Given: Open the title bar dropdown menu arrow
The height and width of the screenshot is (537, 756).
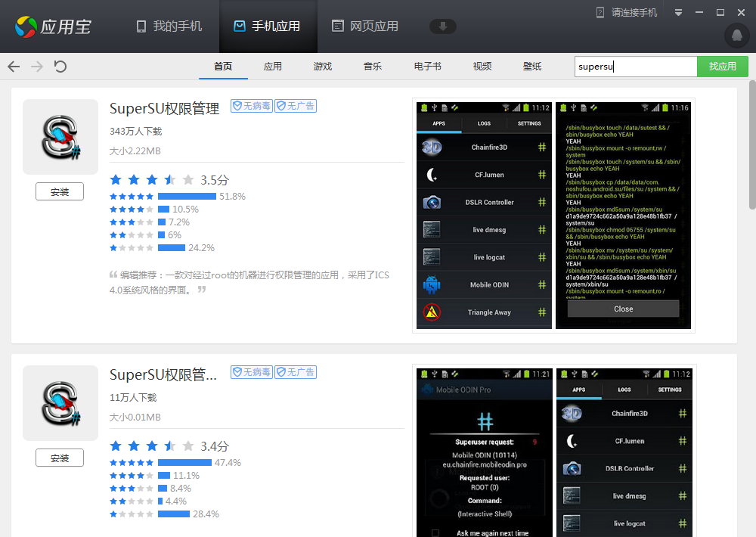Looking at the screenshot, I should point(678,13).
